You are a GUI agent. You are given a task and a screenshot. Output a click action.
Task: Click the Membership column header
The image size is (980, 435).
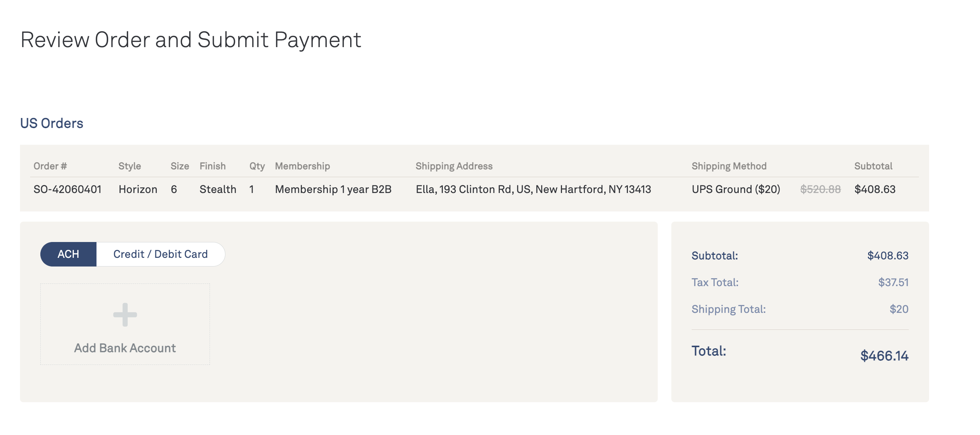(302, 166)
